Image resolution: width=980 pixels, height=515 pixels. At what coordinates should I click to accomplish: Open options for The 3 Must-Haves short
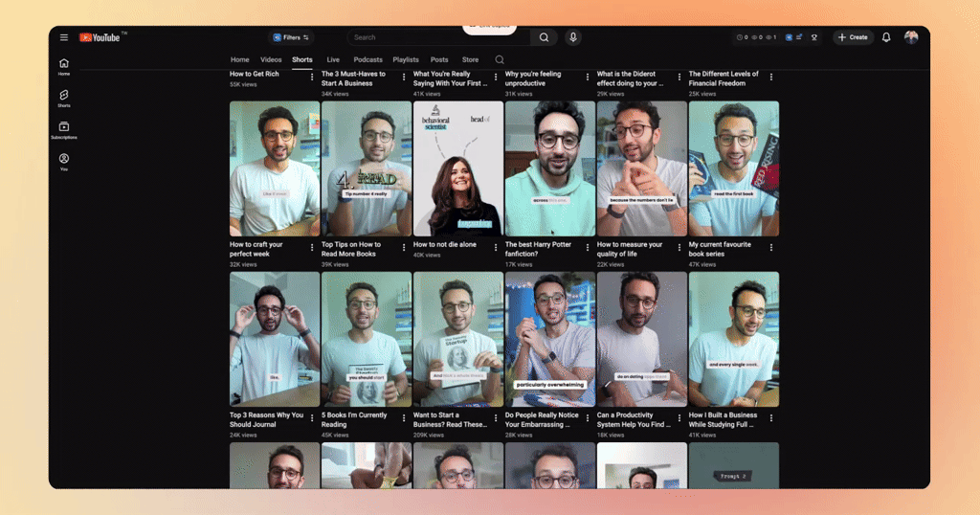[x=404, y=77]
